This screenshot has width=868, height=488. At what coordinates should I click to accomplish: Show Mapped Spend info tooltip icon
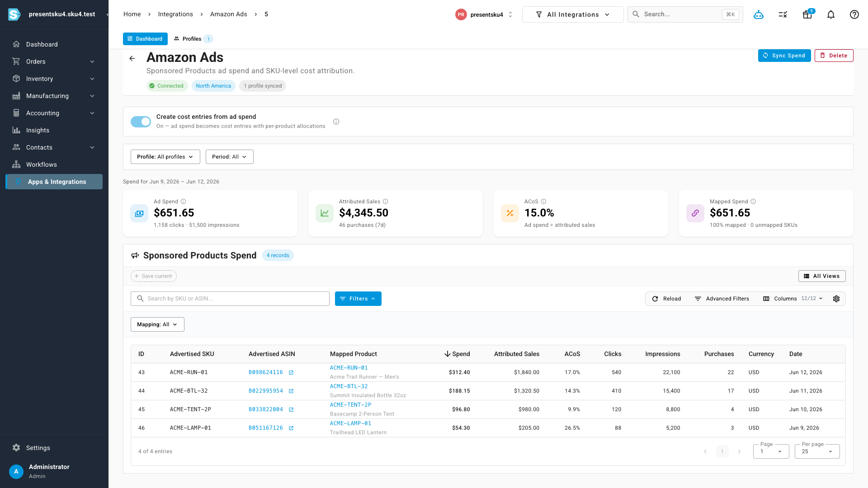753,202
